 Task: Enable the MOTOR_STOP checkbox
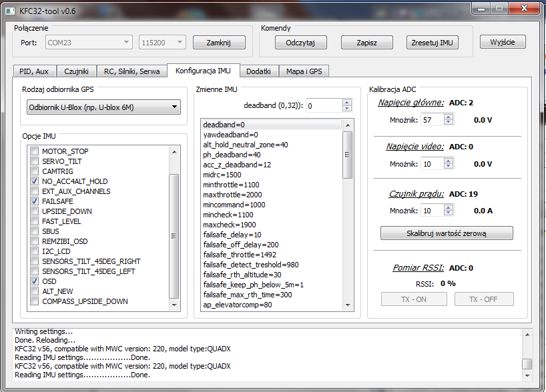[x=34, y=151]
